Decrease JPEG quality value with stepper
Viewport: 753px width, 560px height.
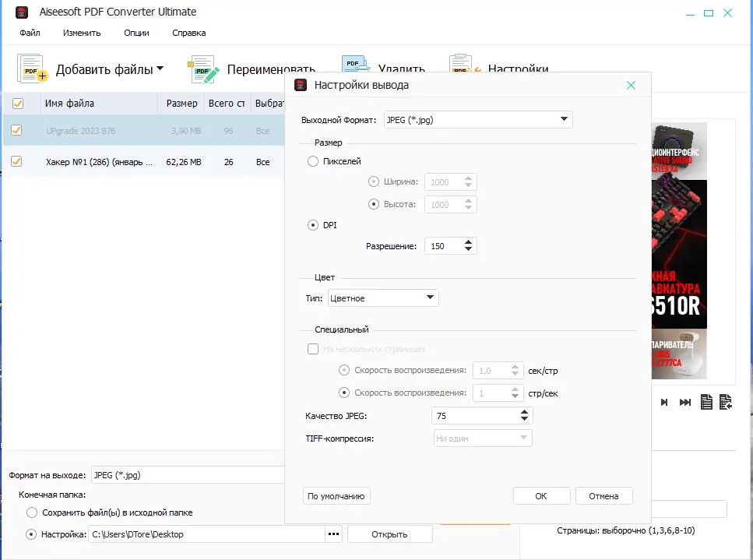pyautogui.click(x=524, y=419)
